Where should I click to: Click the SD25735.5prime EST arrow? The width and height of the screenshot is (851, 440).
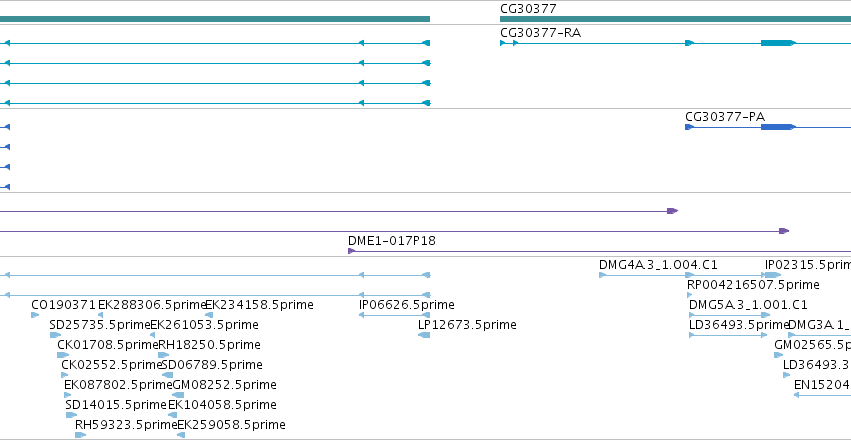[55, 335]
